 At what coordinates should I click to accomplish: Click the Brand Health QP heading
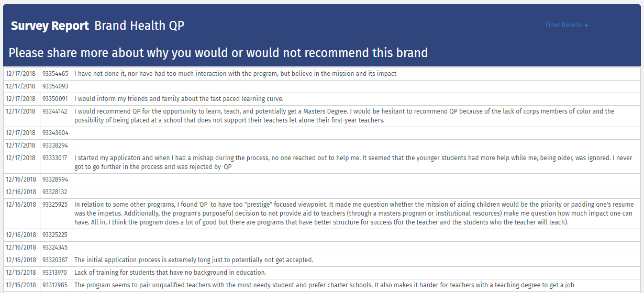139,26
